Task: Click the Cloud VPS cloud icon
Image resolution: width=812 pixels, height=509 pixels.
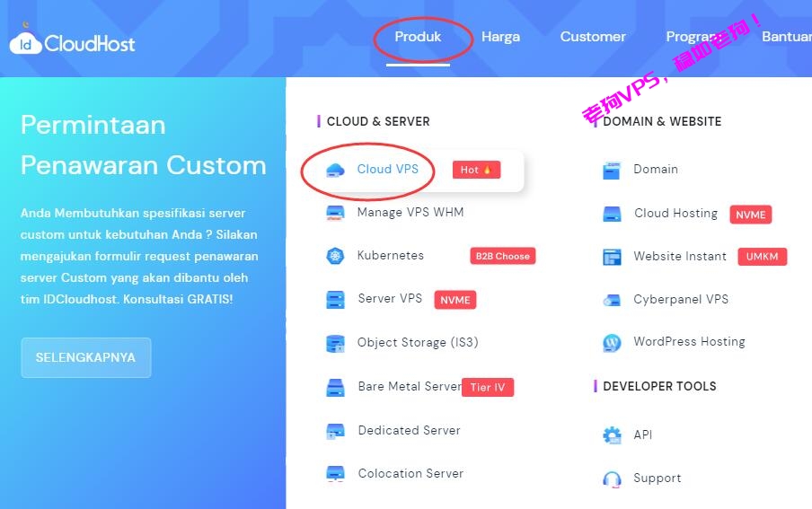Action: tap(335, 170)
